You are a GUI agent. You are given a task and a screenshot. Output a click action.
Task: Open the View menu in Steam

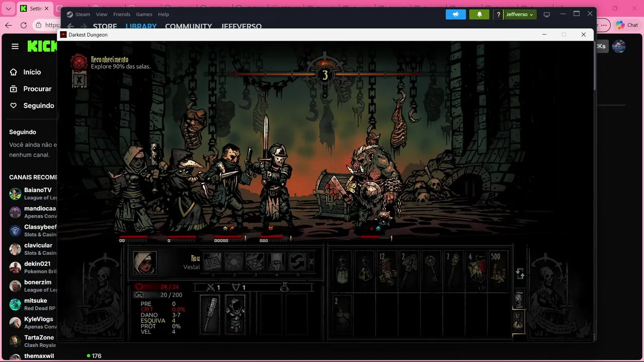coord(102,14)
